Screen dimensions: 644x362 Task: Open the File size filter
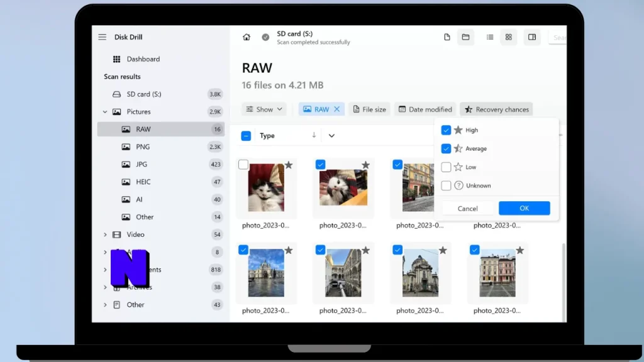point(369,109)
